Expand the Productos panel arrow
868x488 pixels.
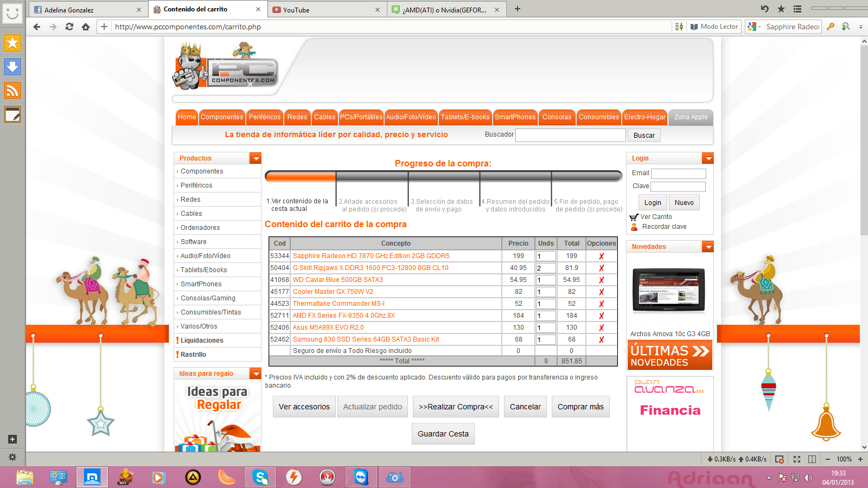pos(256,158)
